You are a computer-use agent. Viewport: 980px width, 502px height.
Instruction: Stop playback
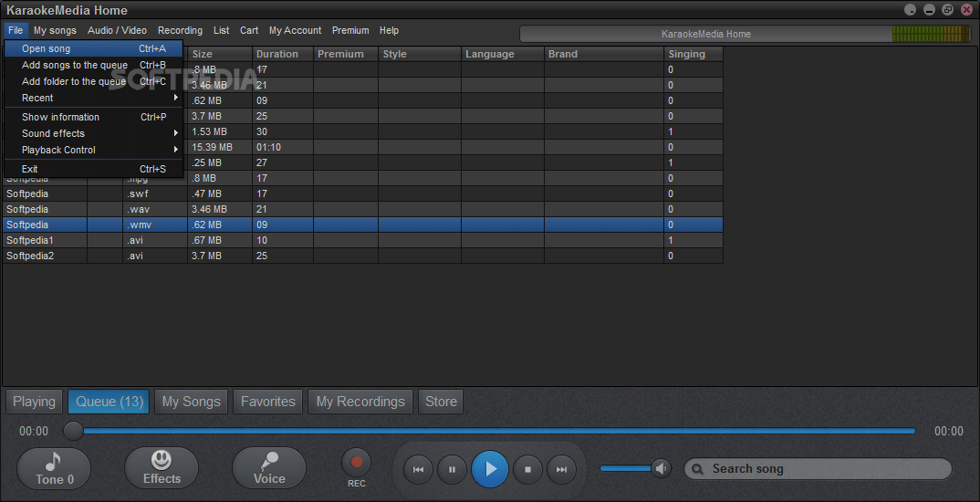[527, 469]
